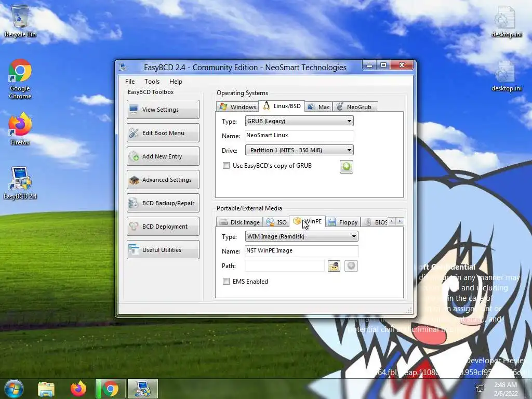532x399 pixels.
Task: Click the NeoSmart Linux name field
Action: click(x=299, y=136)
